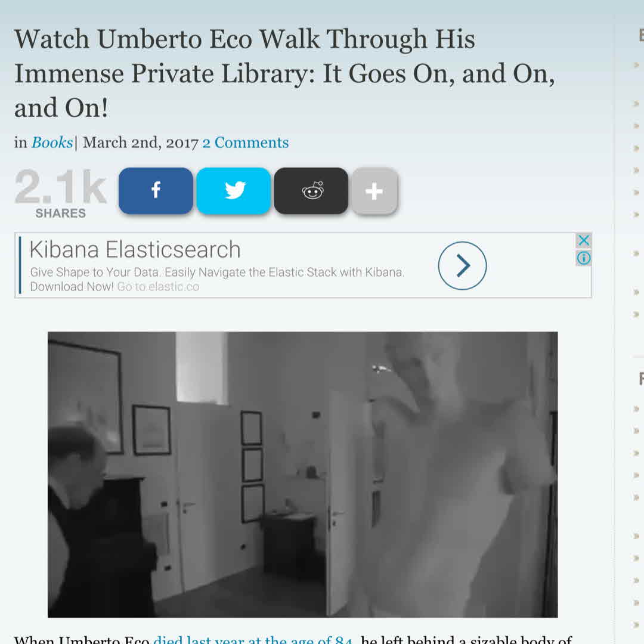Follow the 'Go to elastic.co' ad link
The height and width of the screenshot is (644, 644).
pos(158,287)
